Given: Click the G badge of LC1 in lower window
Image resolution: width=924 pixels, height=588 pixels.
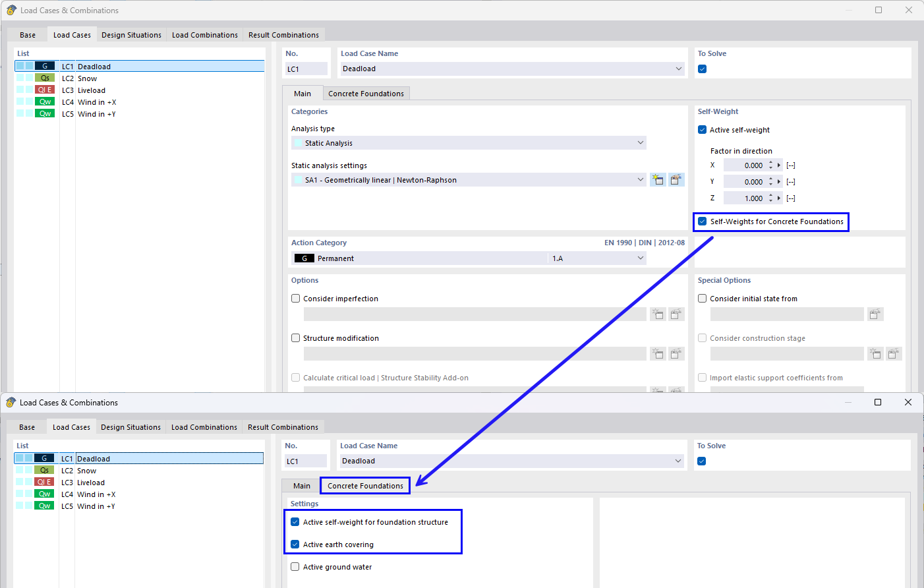Looking at the screenshot, I should coord(44,459).
